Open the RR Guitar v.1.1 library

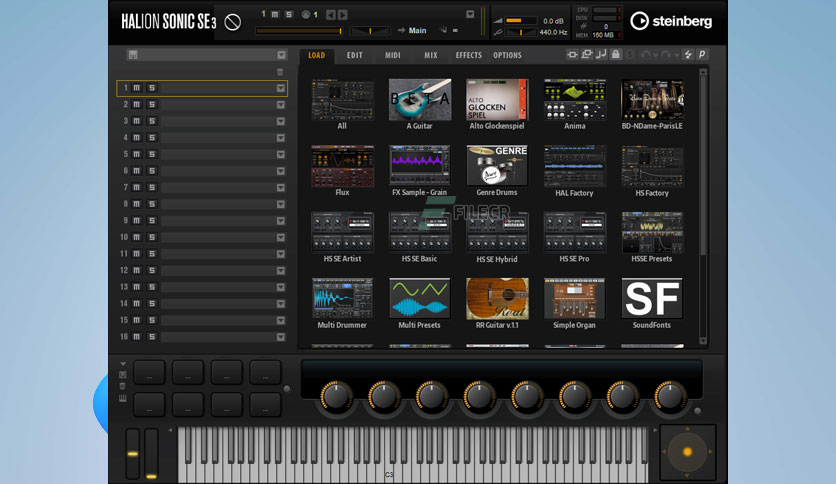[x=497, y=299]
